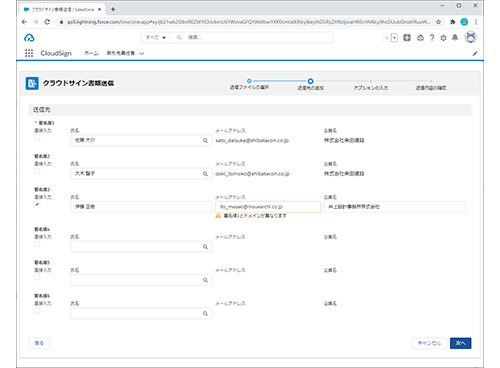Click the orange domain warning triangle icon
This screenshot has width=500, height=368.
point(218,216)
